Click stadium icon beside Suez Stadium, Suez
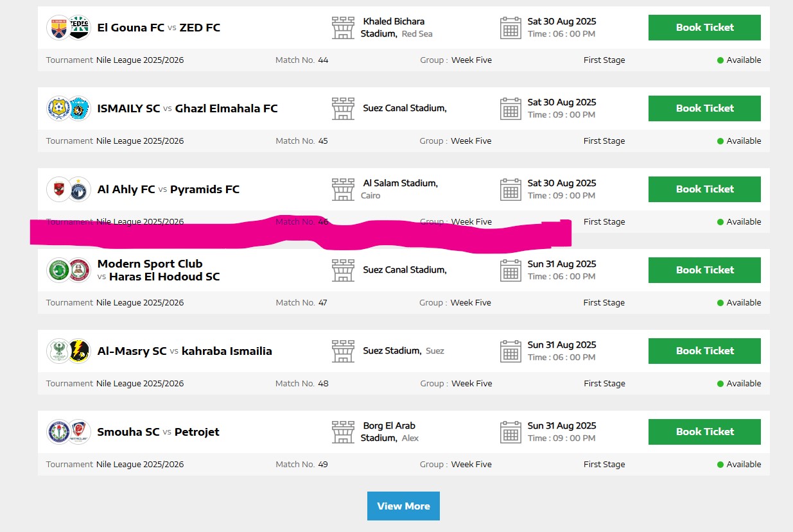Image resolution: width=793 pixels, height=532 pixels. [343, 351]
